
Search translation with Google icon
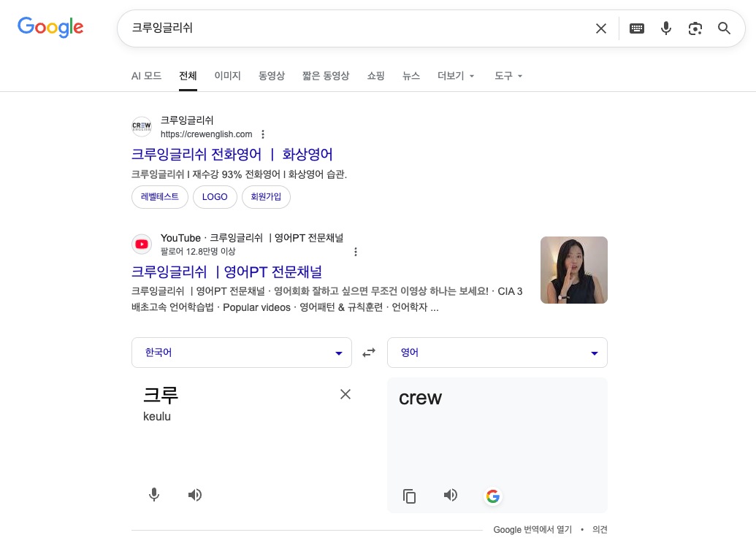click(493, 496)
